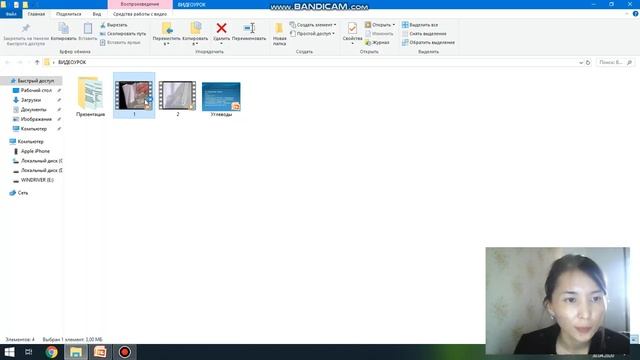Open the Copy to command
This screenshot has height=360, width=640.
coord(195,33)
